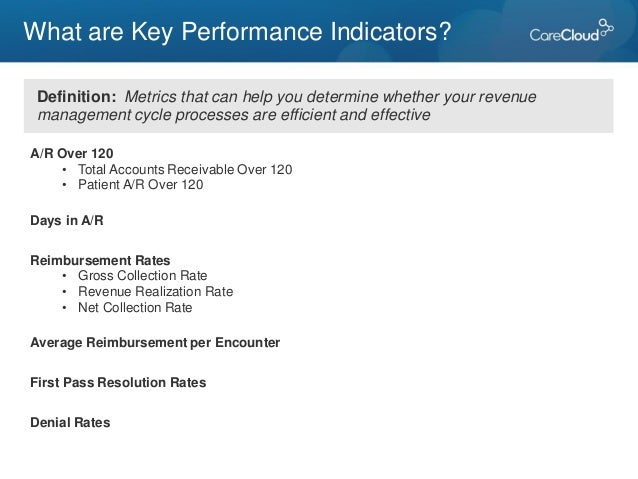Click the gray definition box background
The height and width of the screenshot is (479, 638).
[319, 106]
